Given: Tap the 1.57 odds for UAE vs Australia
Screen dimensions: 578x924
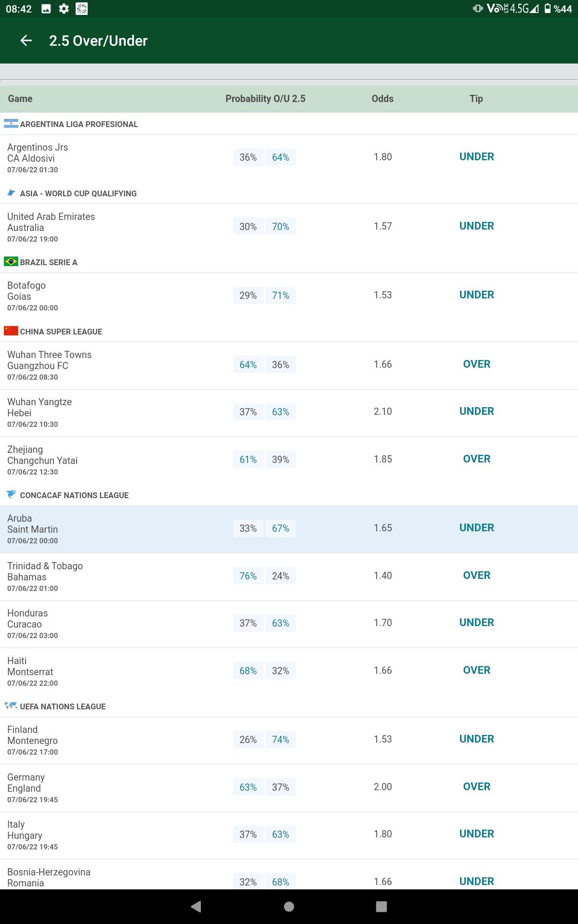Looking at the screenshot, I should [x=382, y=226].
